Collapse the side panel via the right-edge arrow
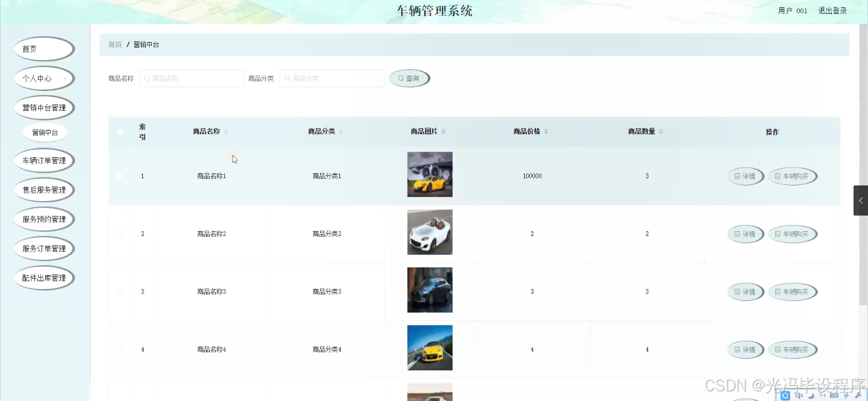This screenshot has width=868, height=401. (x=861, y=200)
